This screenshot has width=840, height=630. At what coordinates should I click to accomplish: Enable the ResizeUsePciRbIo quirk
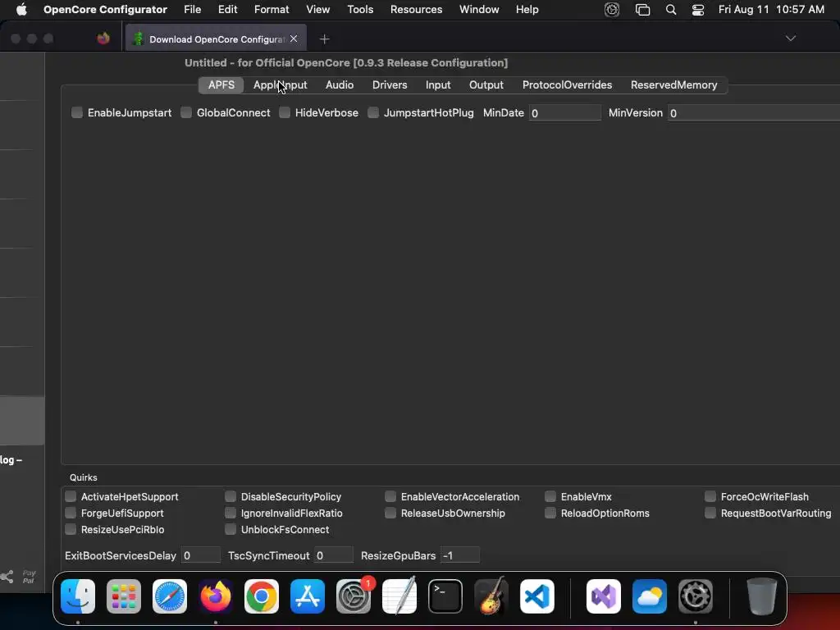click(x=71, y=529)
